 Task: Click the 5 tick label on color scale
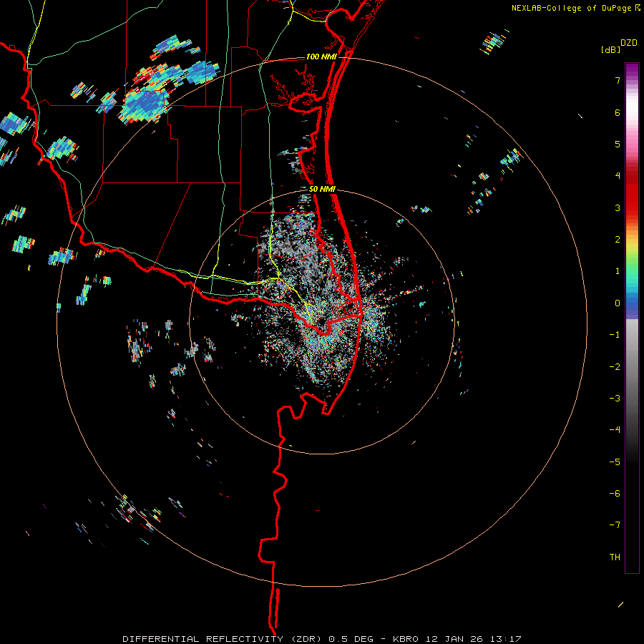tap(618, 144)
